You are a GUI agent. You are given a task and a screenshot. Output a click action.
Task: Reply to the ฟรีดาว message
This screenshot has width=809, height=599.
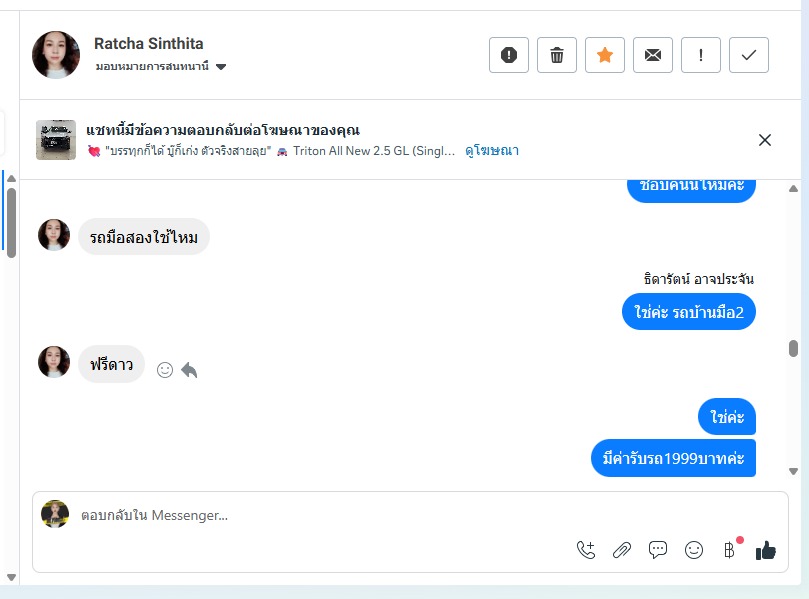point(189,370)
